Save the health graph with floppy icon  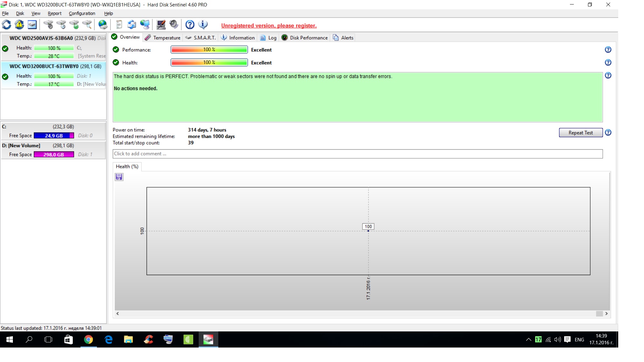point(119,177)
